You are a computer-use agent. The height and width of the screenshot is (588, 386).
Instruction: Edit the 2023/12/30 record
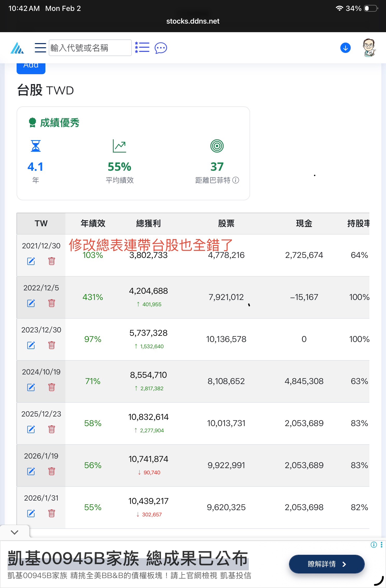[31, 345]
